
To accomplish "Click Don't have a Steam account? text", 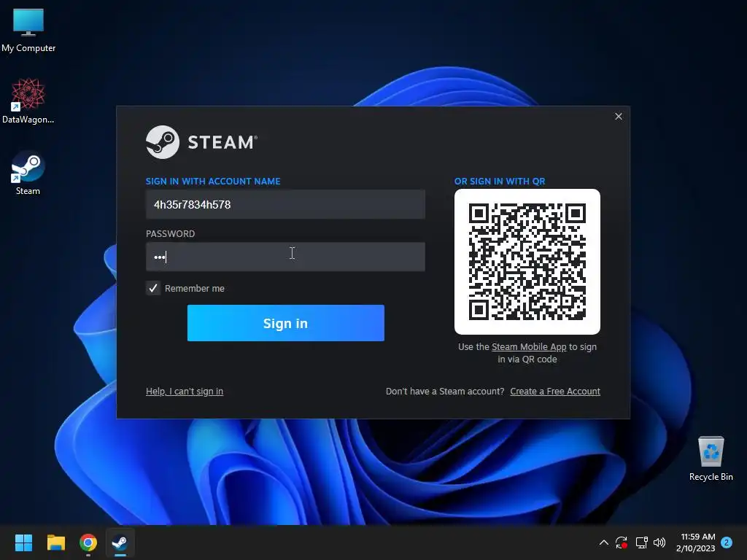I will (444, 391).
